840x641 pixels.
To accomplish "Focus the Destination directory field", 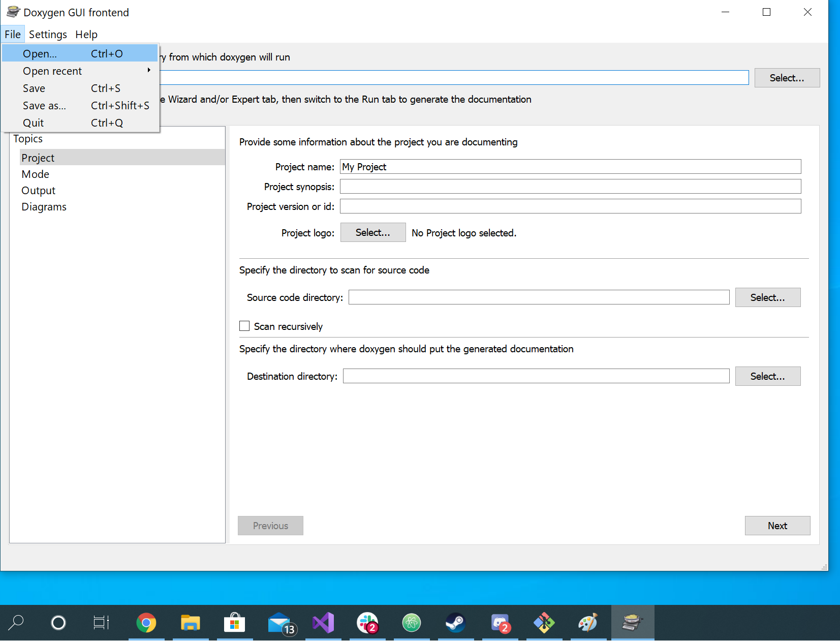I will [536, 376].
